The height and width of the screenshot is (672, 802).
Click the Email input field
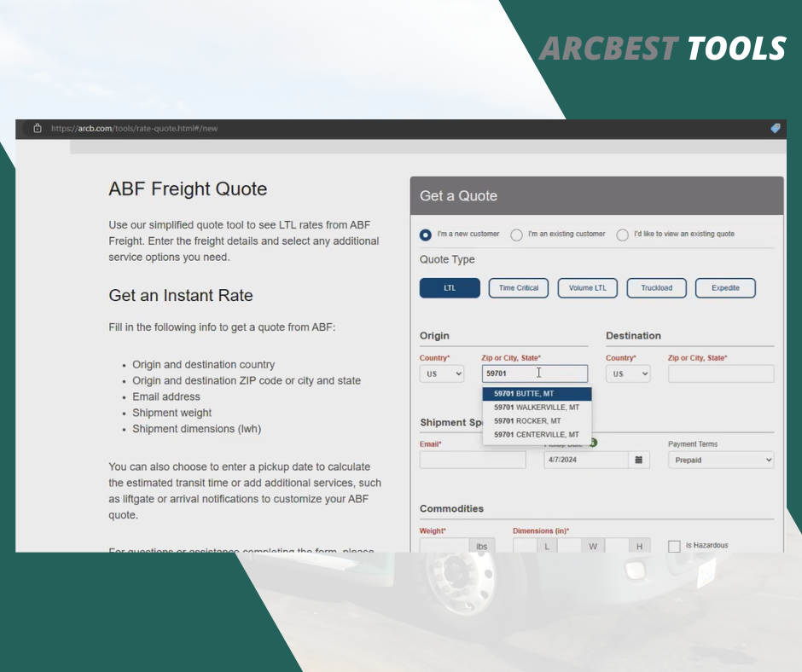click(473, 460)
